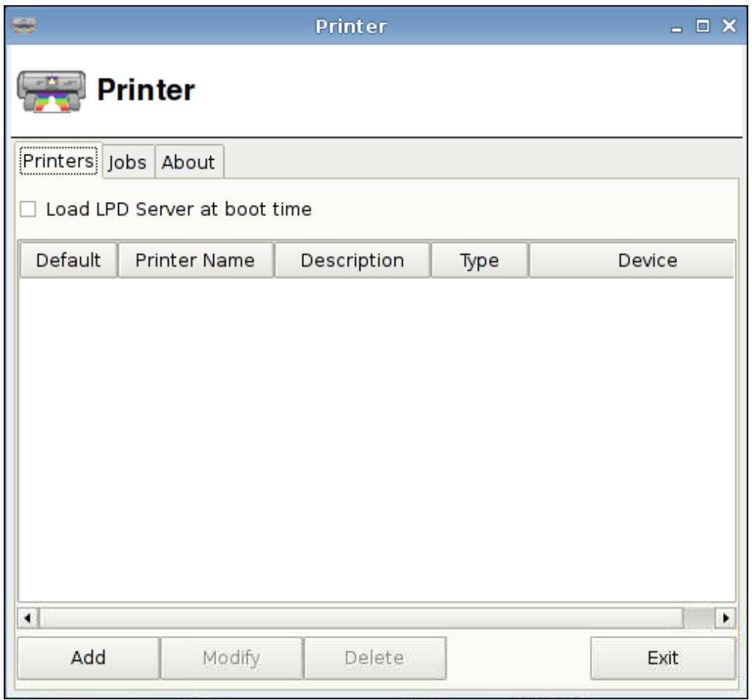Close the Printer window
752x700 pixels.
(729, 25)
